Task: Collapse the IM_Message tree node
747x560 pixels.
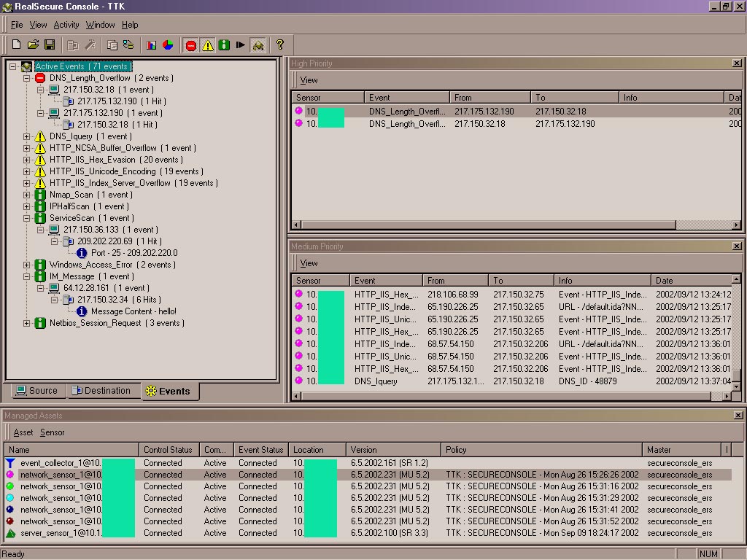Action: tap(27, 276)
